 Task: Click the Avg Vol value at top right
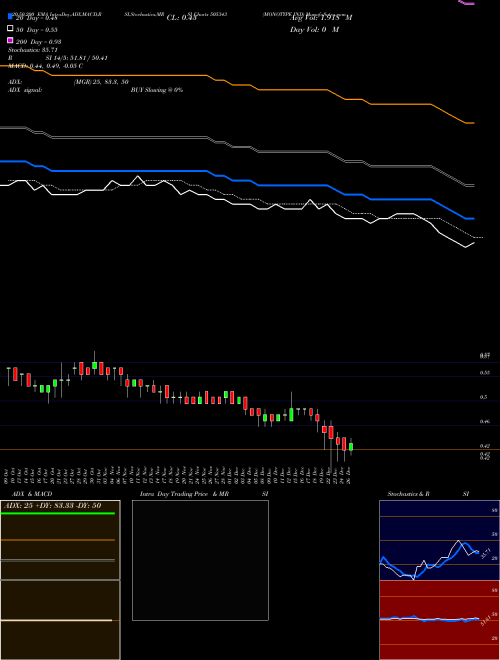pos(321,18)
